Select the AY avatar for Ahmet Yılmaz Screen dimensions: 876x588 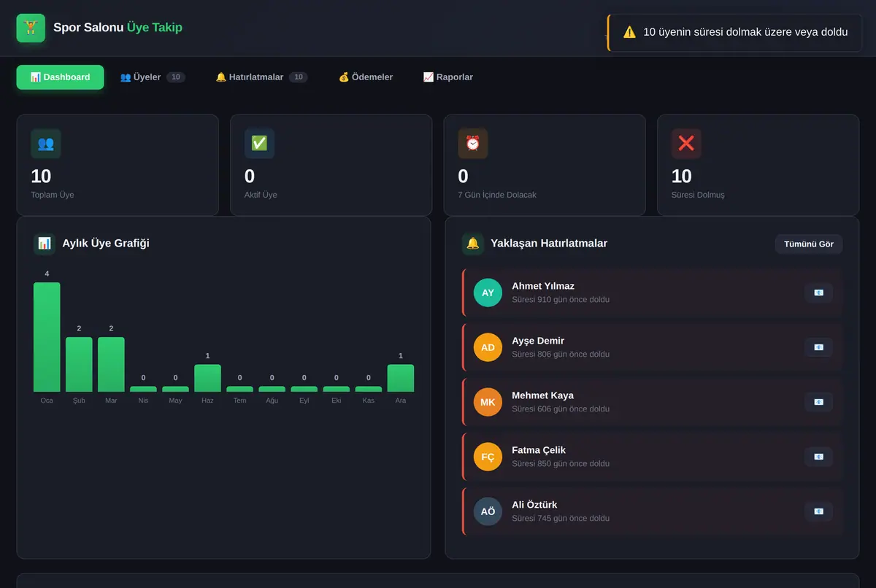[488, 293]
